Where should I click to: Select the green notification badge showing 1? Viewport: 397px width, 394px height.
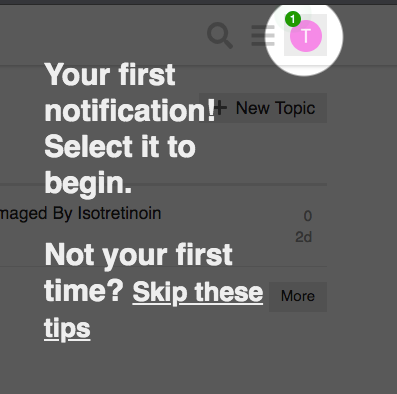tap(293, 19)
